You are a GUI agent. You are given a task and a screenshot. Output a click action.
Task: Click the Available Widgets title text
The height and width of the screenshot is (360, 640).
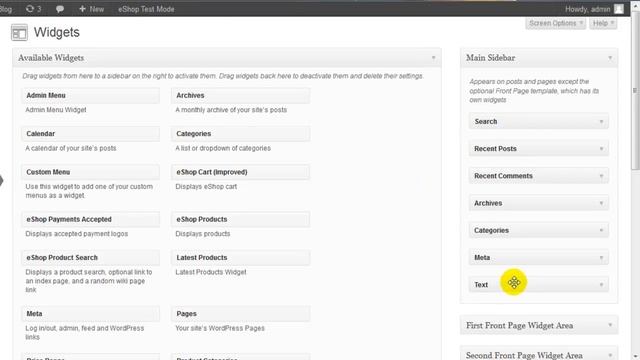pos(51,58)
